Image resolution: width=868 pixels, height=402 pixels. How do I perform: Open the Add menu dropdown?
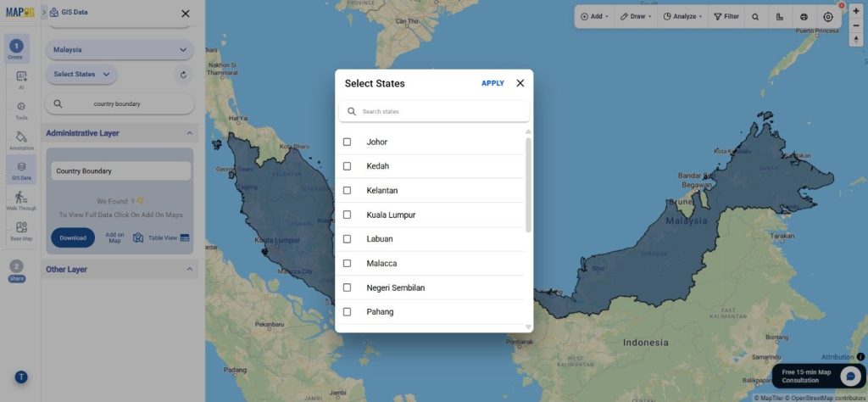[x=594, y=17]
